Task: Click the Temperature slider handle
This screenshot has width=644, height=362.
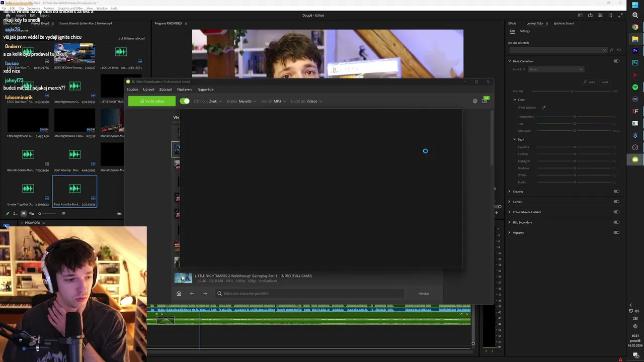Action: click(x=575, y=117)
